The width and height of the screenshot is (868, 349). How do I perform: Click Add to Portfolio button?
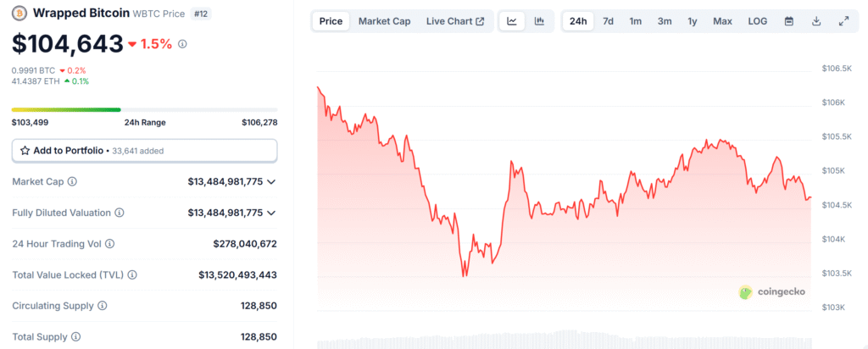tap(144, 150)
